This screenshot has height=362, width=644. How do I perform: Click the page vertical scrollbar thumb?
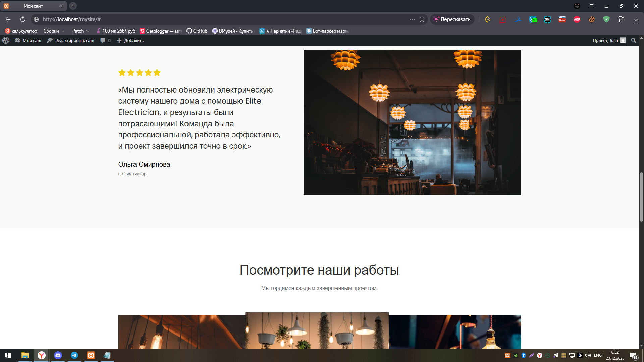tap(641, 197)
